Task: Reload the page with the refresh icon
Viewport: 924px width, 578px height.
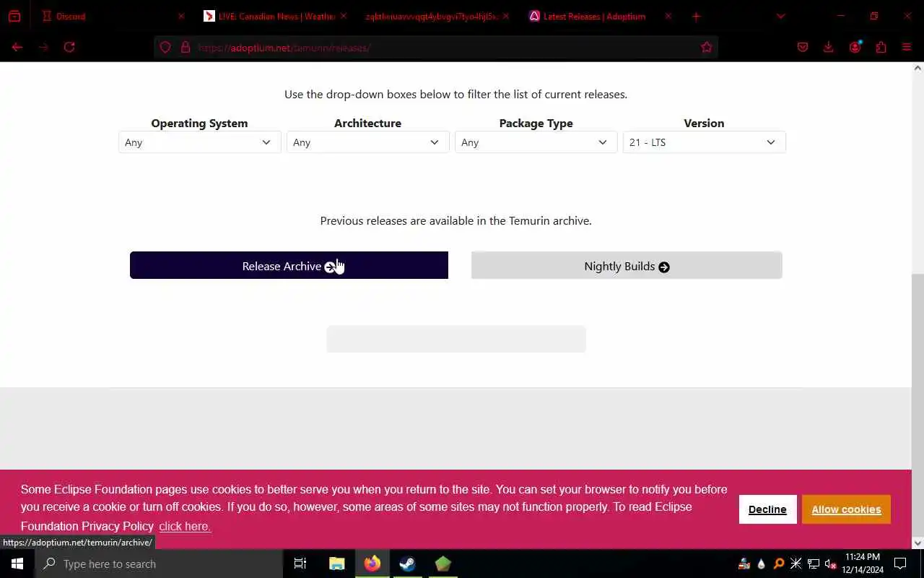Action: click(x=69, y=47)
